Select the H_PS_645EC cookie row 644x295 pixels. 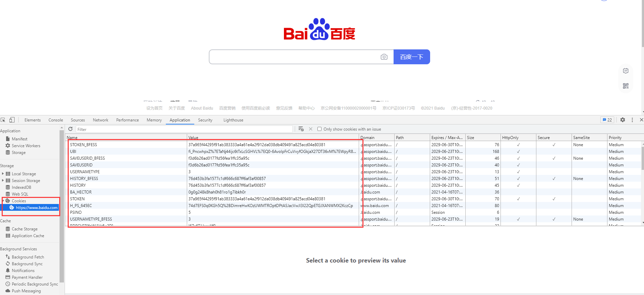point(354,205)
